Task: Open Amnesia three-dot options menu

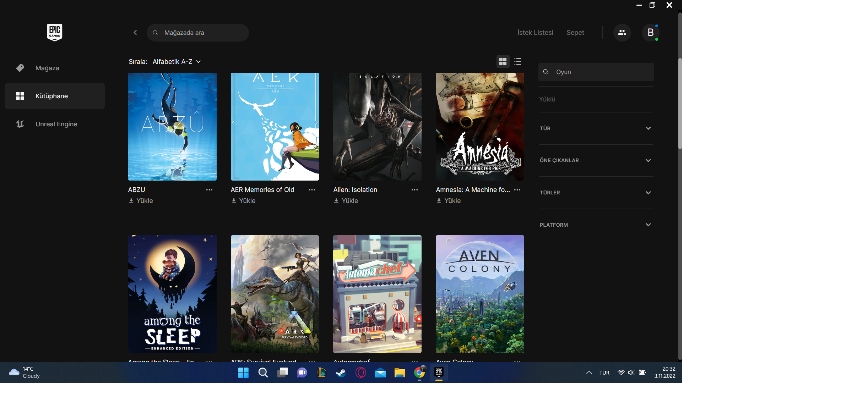Action: (x=517, y=190)
